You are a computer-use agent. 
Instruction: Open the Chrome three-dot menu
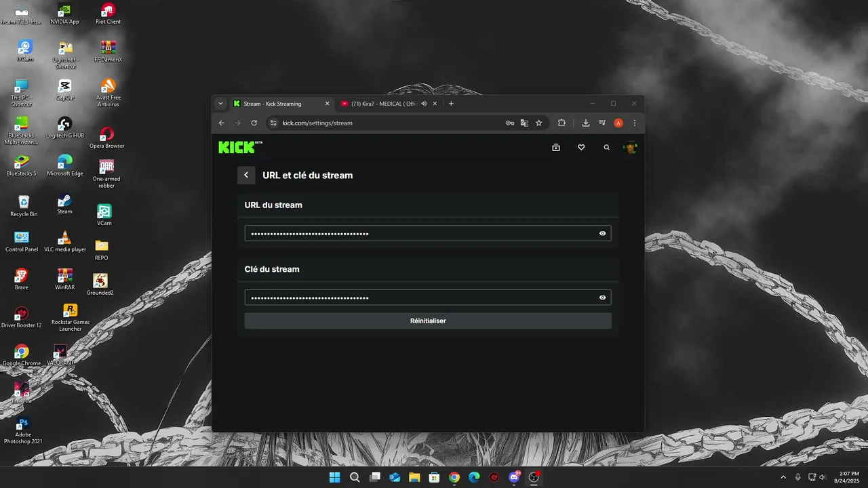click(x=635, y=123)
